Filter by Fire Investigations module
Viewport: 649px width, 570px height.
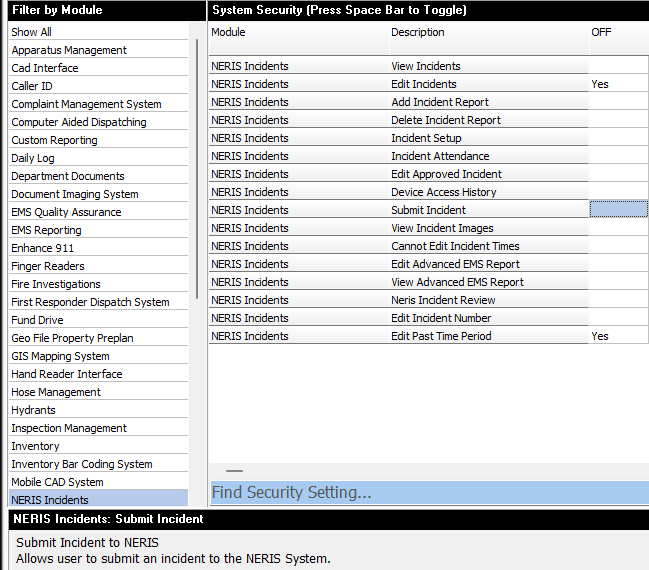[99, 284]
